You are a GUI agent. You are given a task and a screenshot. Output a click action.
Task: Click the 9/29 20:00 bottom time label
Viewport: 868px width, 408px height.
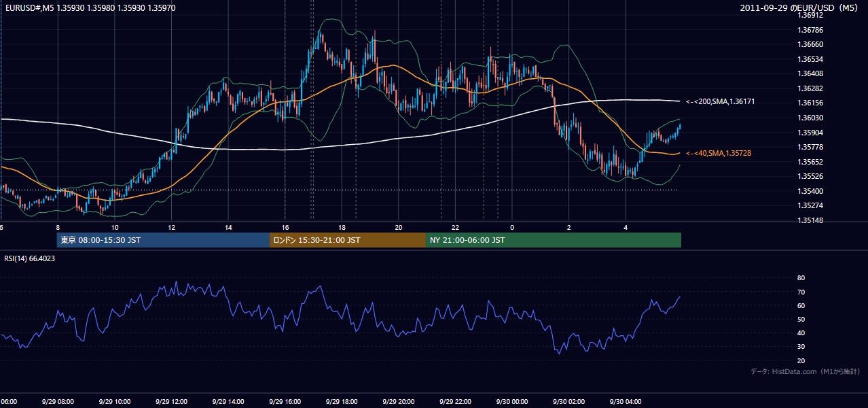pyautogui.click(x=398, y=402)
